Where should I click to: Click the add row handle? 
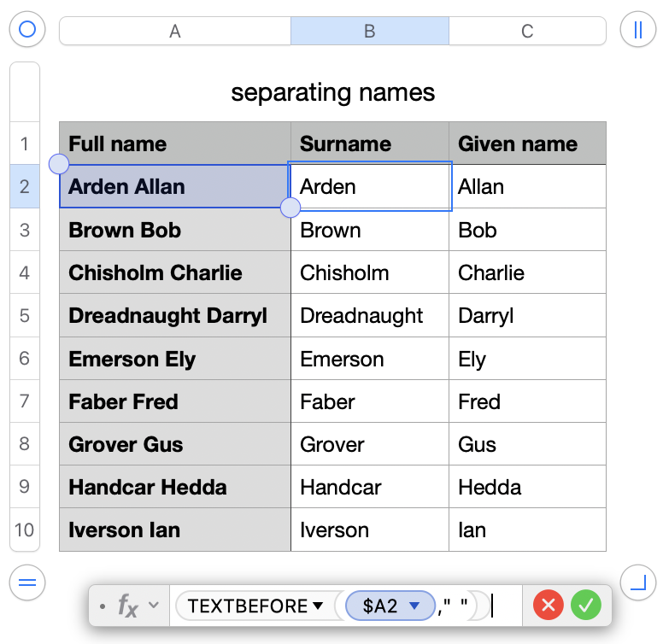click(x=27, y=583)
